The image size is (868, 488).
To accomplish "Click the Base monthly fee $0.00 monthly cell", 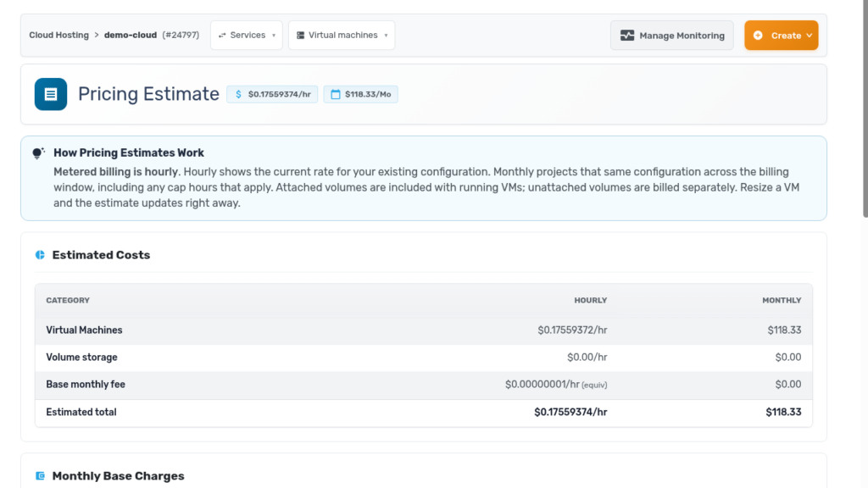I will (788, 385).
